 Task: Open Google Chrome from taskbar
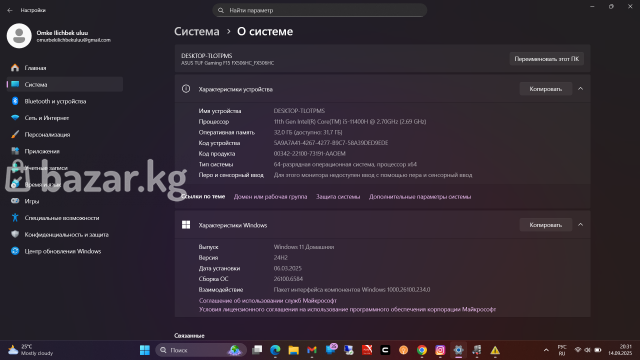(x=422, y=350)
